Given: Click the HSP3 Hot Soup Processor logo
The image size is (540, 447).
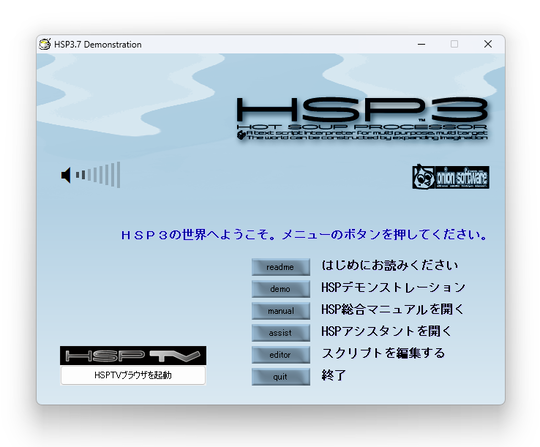Looking at the screenshot, I should click(362, 118).
